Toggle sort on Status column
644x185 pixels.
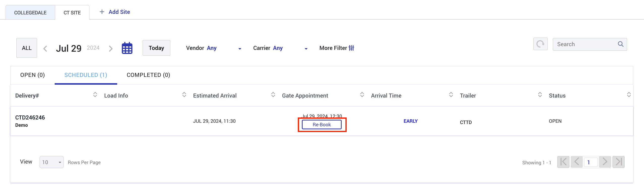[x=629, y=95]
